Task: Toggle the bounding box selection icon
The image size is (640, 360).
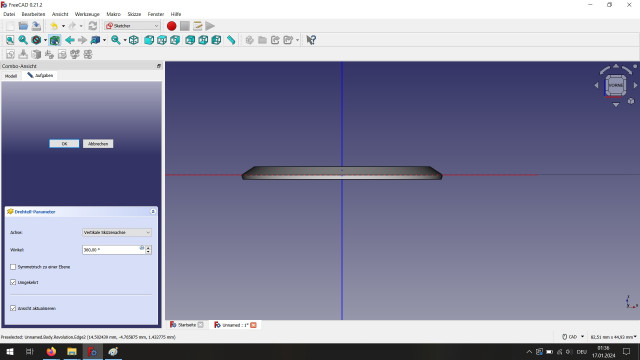Action: point(55,40)
